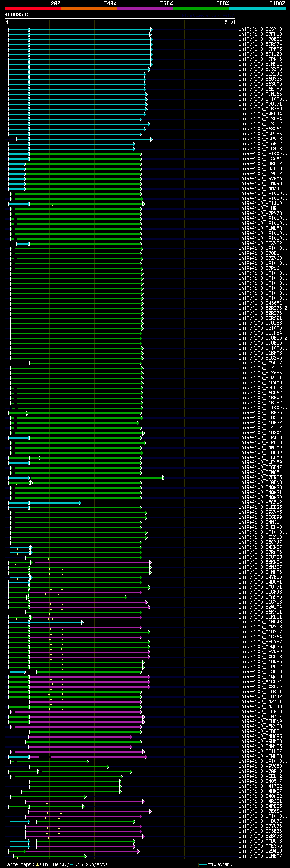Click the hit label UniRef100_C4M314
The width and height of the screenshot is (290, 868).
click(x=260, y=523)
